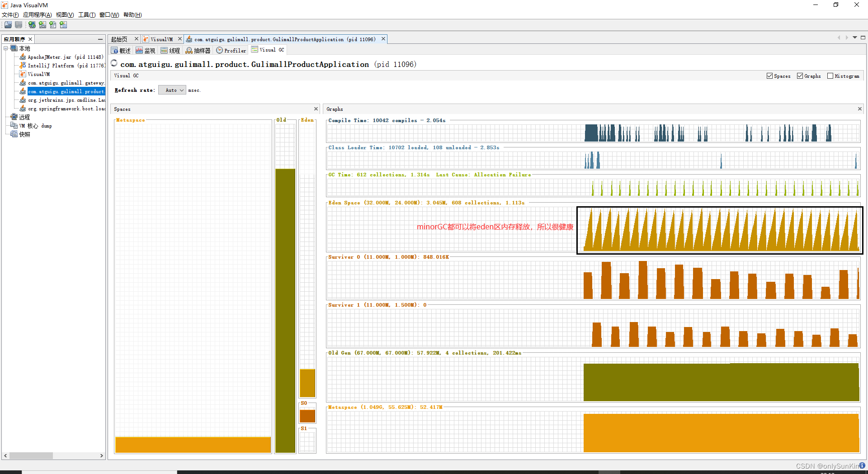
Task: Click the Eden space usage bar
Action: (307, 383)
